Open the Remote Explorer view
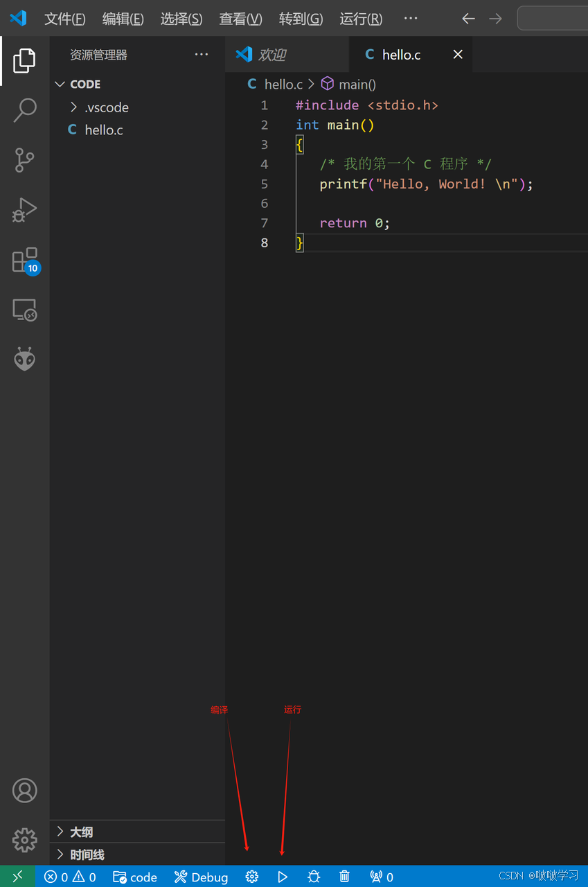 tap(24, 310)
